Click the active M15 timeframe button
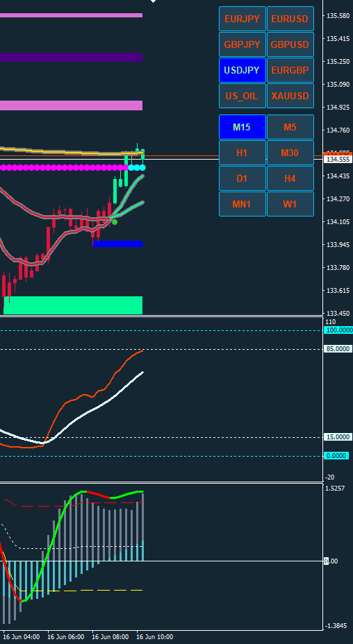 (242, 127)
